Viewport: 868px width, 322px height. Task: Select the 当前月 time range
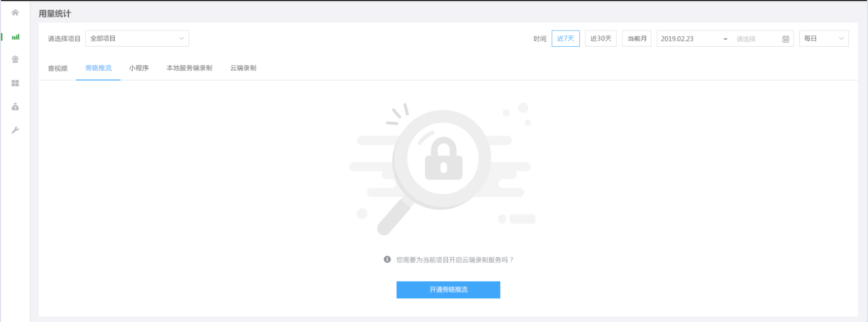(x=636, y=39)
